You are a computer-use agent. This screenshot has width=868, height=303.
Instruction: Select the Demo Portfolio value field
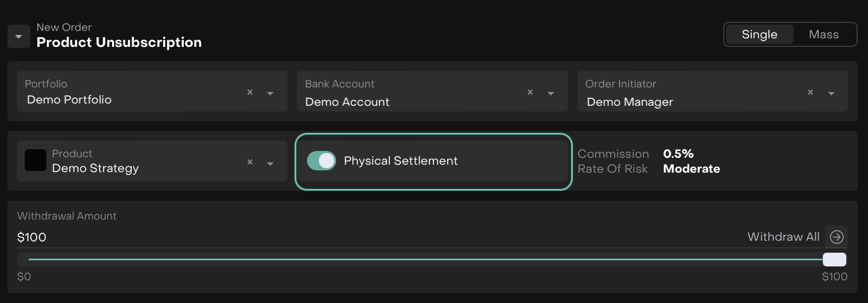click(x=69, y=99)
